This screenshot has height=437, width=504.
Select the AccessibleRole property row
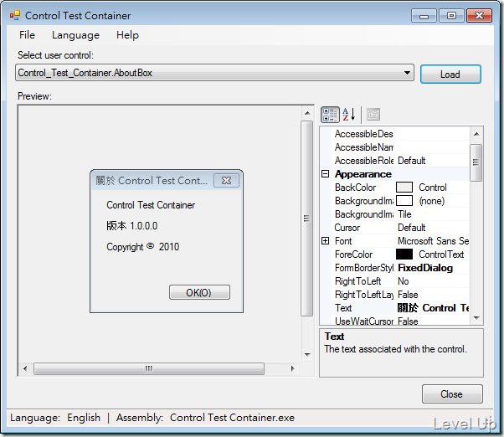pos(400,161)
